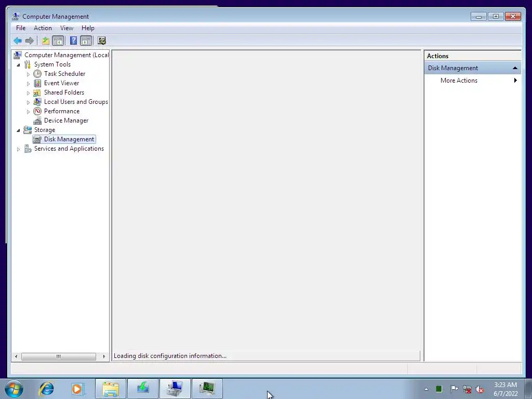This screenshot has width=532, height=399.
Task: Open the Windows Start orb
Action: pos(14,389)
